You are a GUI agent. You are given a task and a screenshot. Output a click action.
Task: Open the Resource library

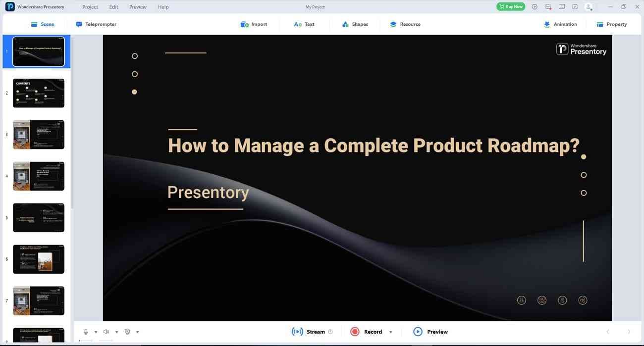[x=405, y=24]
